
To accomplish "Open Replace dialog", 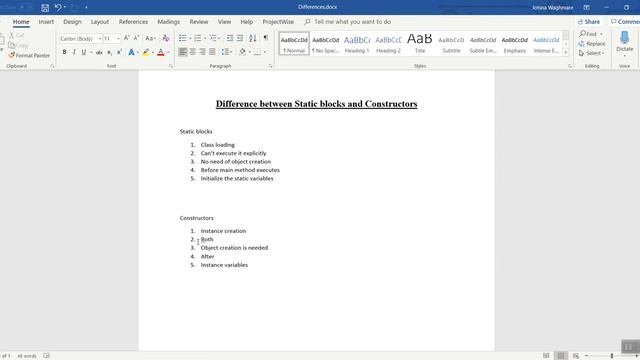I will (592, 44).
